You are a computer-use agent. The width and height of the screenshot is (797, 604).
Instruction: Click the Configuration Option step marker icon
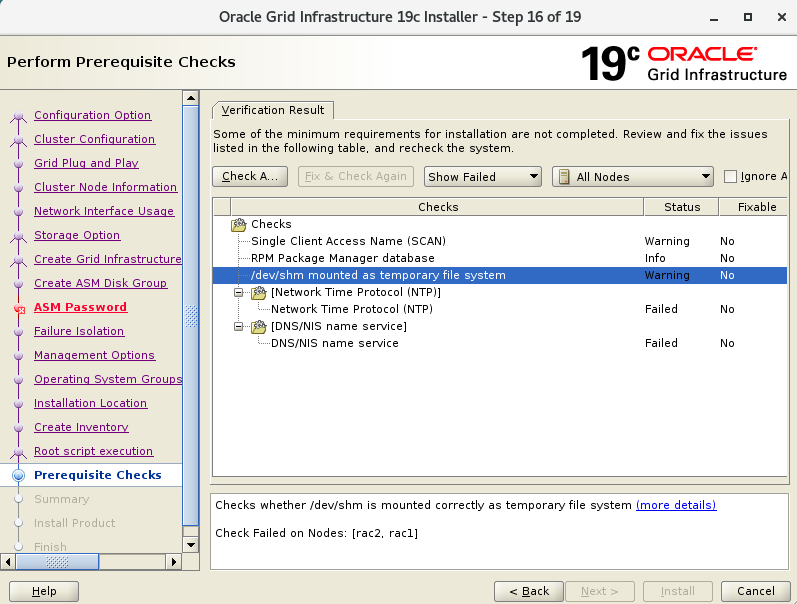[x=18, y=116]
